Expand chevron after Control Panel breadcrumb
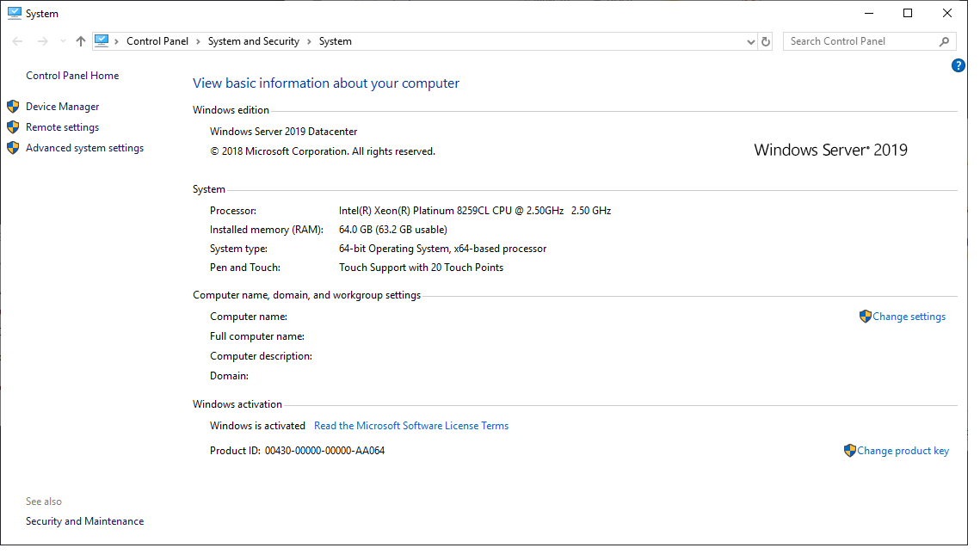Image resolution: width=980 pixels, height=554 pixels. pyautogui.click(x=198, y=41)
